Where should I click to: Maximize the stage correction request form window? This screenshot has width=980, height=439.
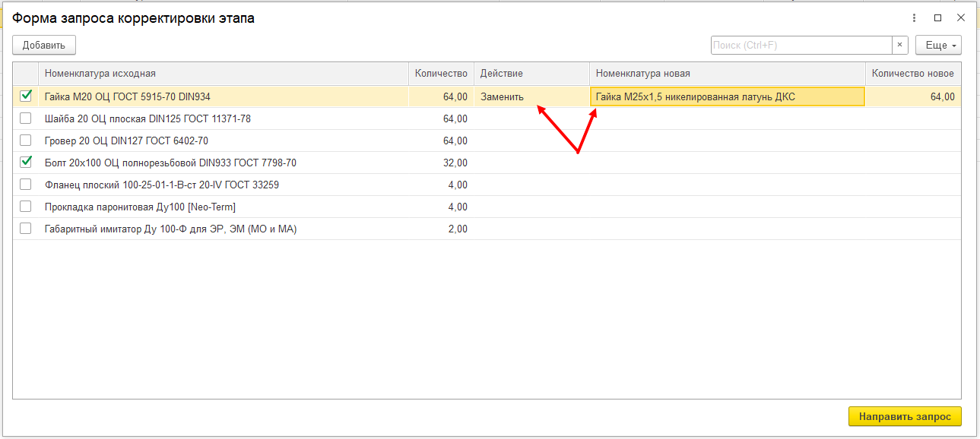point(937,18)
